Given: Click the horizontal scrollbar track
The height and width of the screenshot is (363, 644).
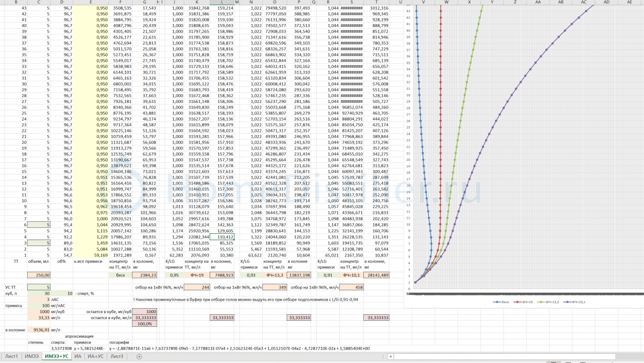Looking at the screenshot, I should [x=503, y=357].
